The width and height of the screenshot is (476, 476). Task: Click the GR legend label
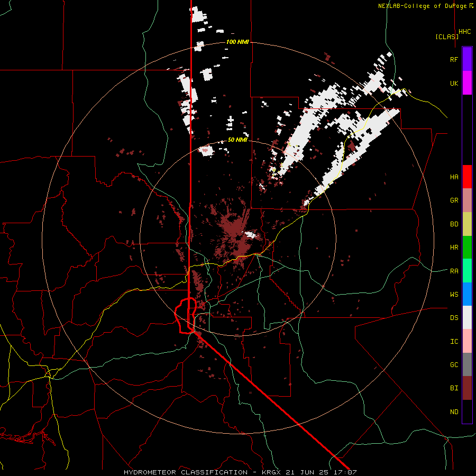click(454, 200)
